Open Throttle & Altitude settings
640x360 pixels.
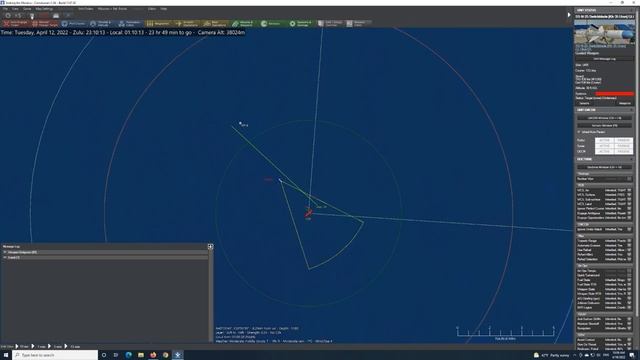click(102, 24)
